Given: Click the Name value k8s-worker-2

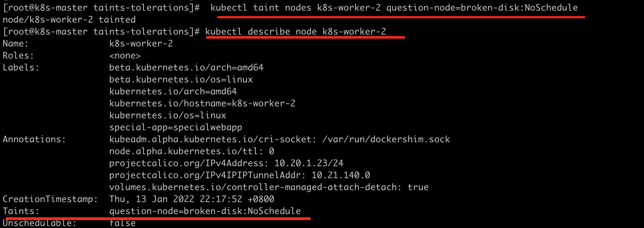Looking at the screenshot, I should tap(141, 44).
